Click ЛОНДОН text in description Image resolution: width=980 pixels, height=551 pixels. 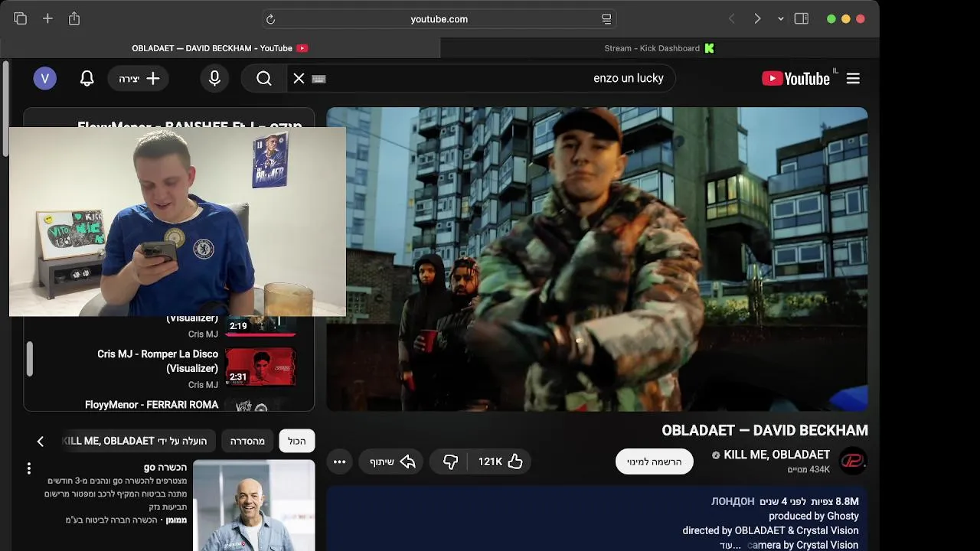point(733,501)
